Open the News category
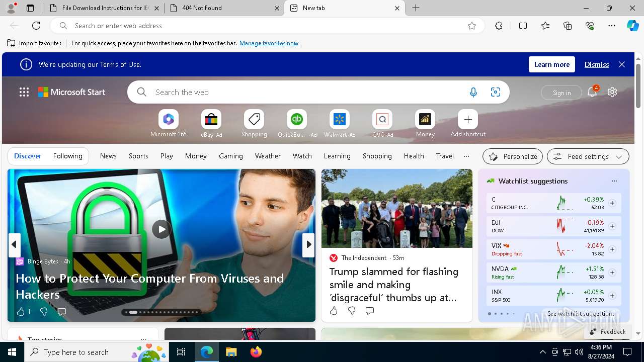Viewport: 644px width, 362px height. pyautogui.click(x=108, y=156)
